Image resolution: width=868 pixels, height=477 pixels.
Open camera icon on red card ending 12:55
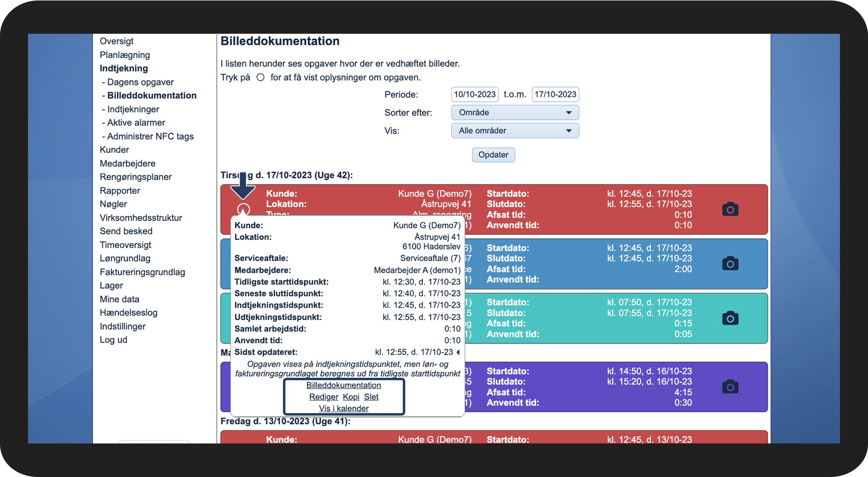point(730,209)
